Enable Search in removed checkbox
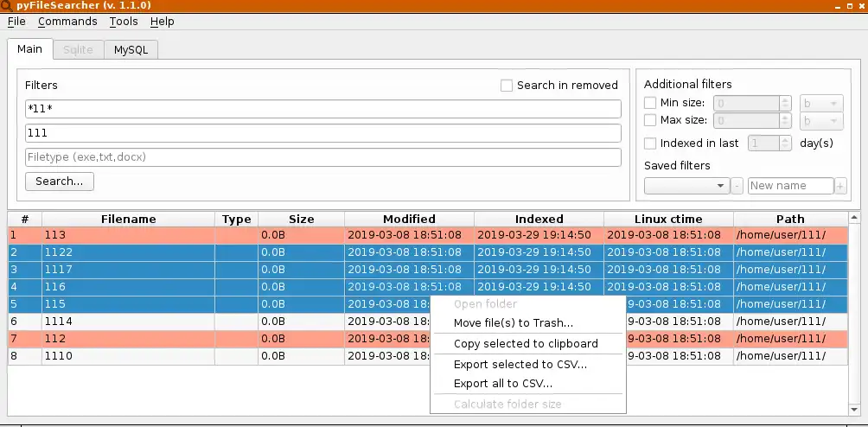This screenshot has height=427, width=868. (507, 86)
